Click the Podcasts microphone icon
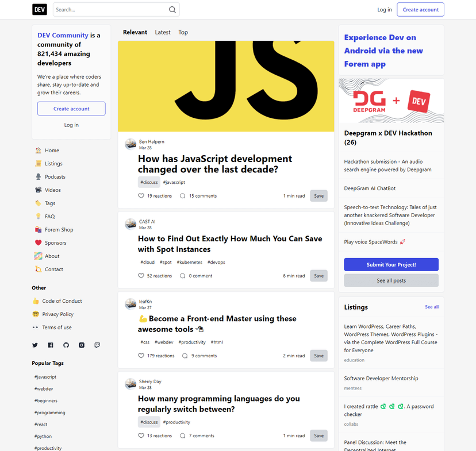 39,177
